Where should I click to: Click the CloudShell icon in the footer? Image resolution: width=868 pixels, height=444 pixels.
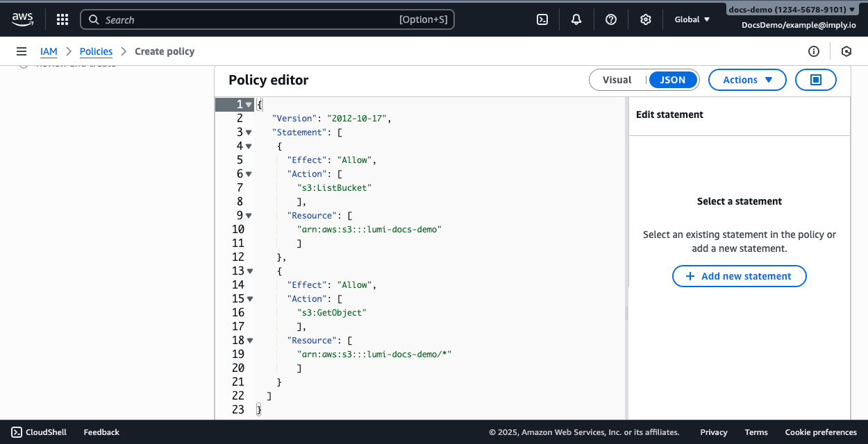point(17,432)
